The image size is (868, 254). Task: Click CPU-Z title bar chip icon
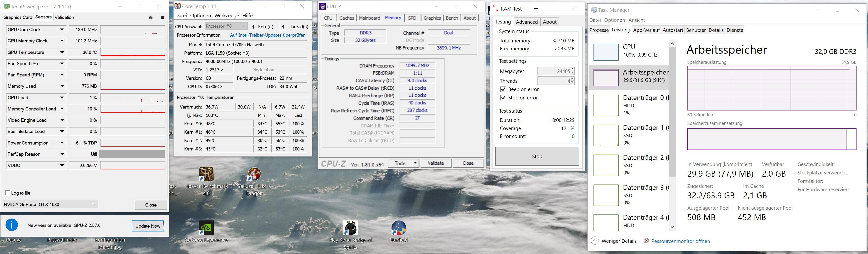click(322, 6)
